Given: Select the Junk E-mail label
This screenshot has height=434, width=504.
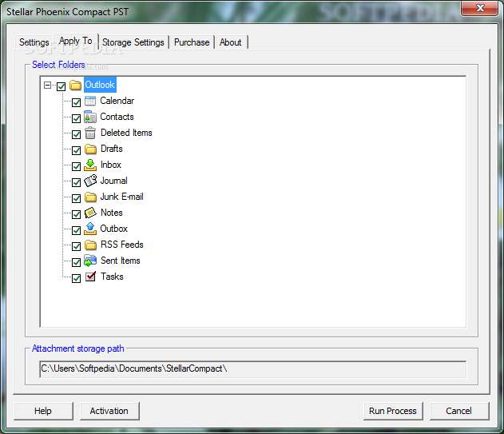Looking at the screenshot, I should tap(122, 197).
